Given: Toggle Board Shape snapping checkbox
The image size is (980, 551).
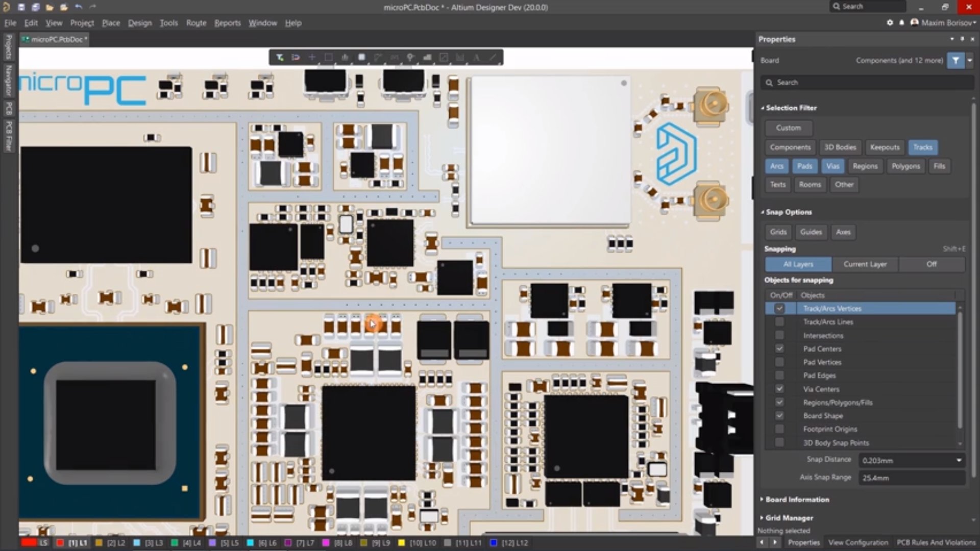Looking at the screenshot, I should pyautogui.click(x=779, y=415).
